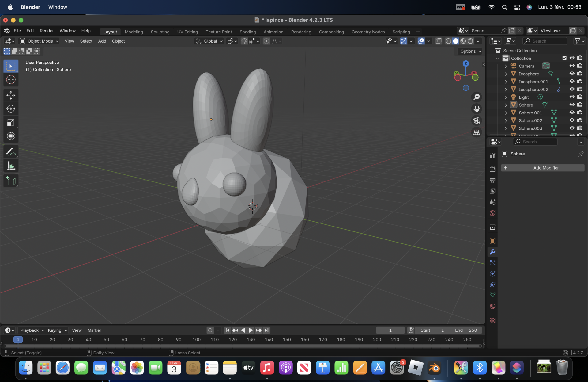
Task: Activate the Transform tool
Action: tap(11, 136)
